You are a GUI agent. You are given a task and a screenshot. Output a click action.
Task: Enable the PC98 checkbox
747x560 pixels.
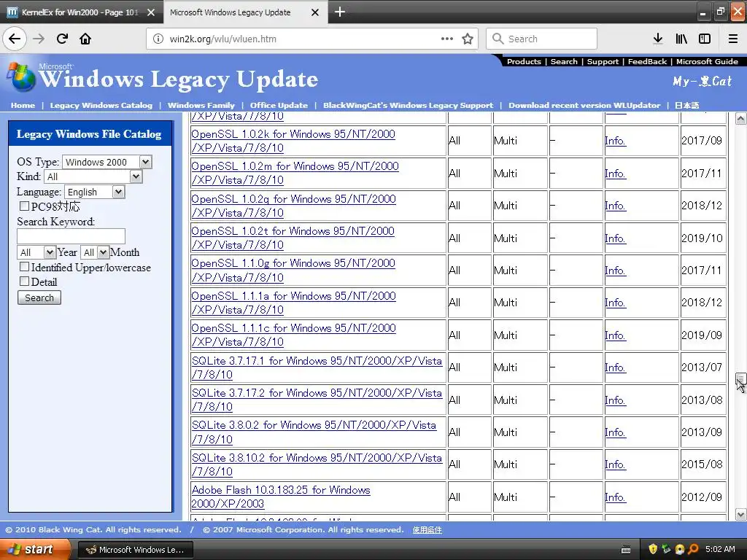24,206
